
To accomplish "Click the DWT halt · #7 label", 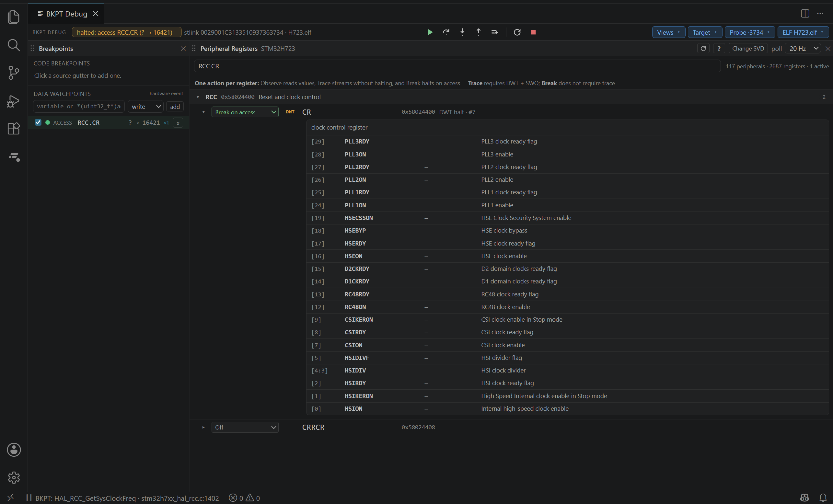I will pos(457,112).
